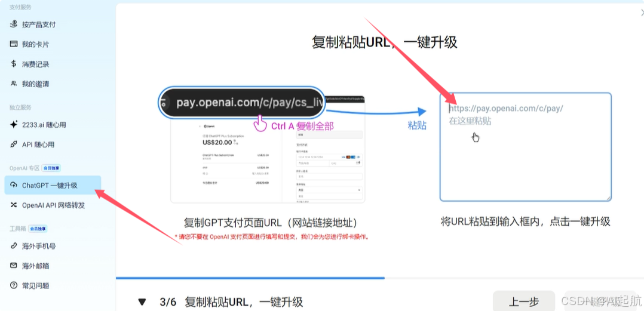644x311 pixels.
Task: Click the URL paste text area
Action: pos(525,147)
